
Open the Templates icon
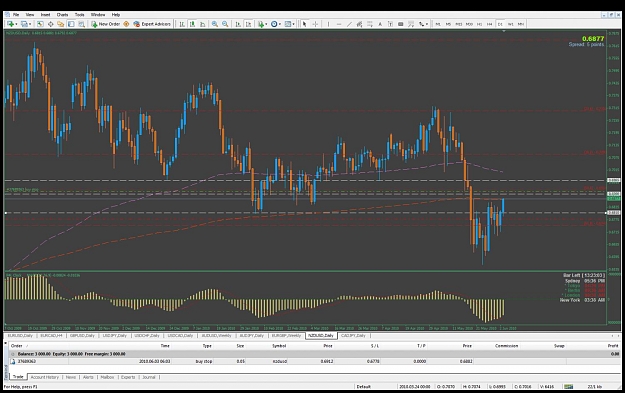[x=288, y=24]
